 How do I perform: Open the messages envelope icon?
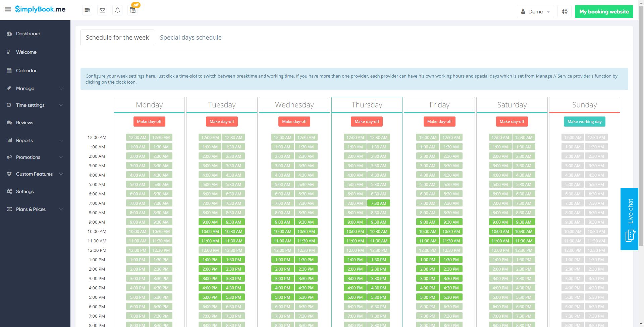click(x=103, y=10)
